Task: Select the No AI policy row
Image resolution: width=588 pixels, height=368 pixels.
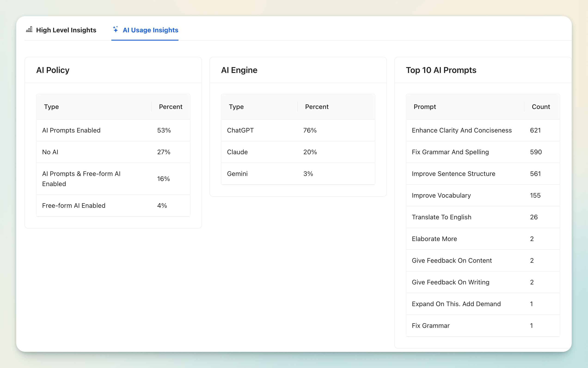Action: [50, 152]
